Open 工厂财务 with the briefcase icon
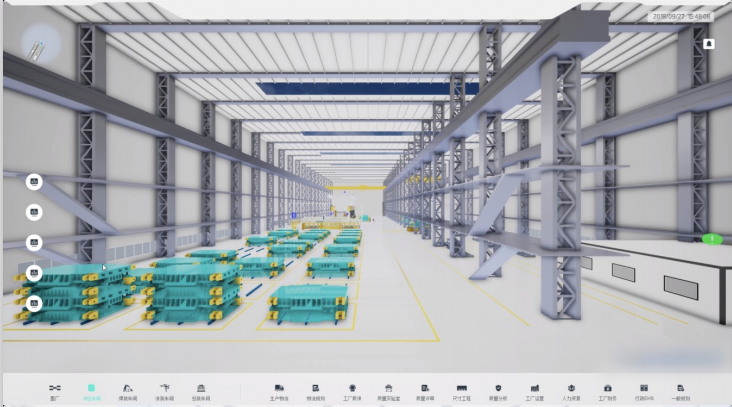 [607, 390]
